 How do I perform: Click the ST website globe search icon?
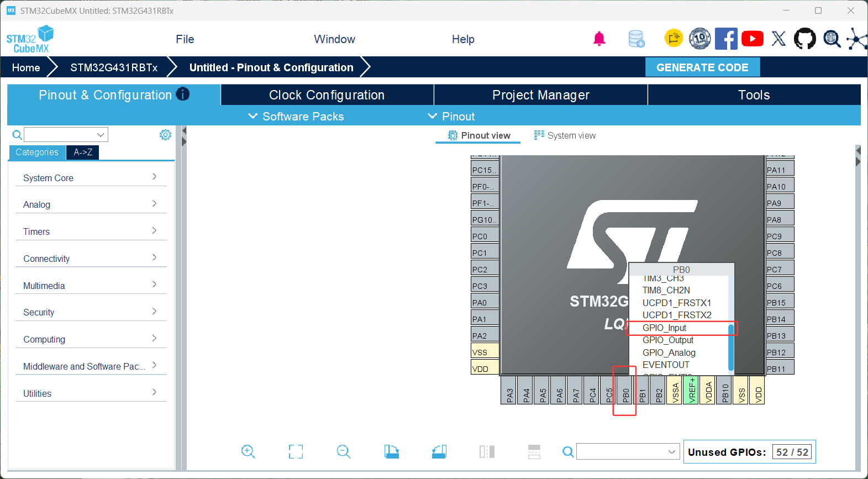[832, 39]
